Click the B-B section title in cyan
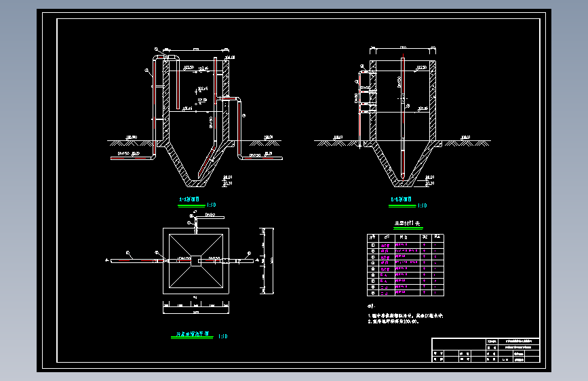Viewport: 588px width, 381px height. coord(401,199)
